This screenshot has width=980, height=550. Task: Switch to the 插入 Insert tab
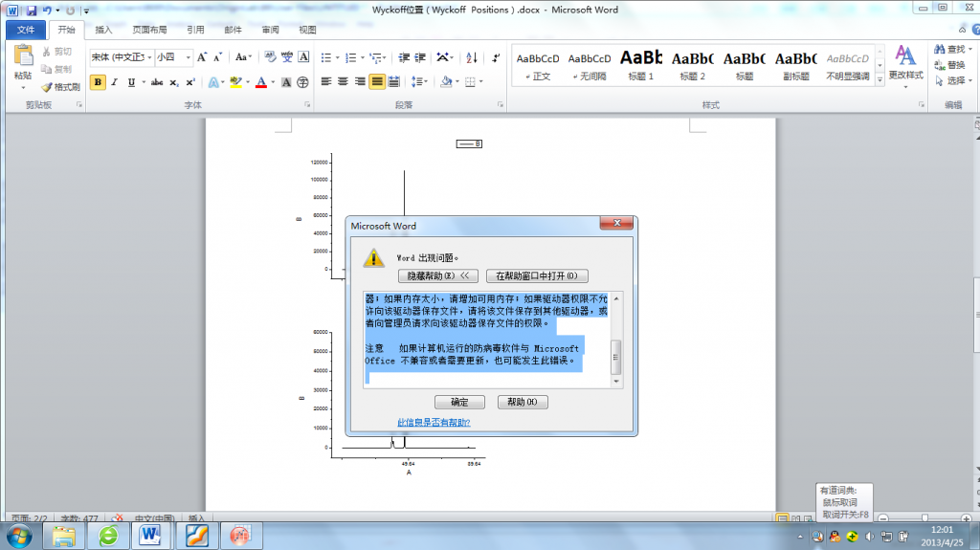[x=103, y=30]
